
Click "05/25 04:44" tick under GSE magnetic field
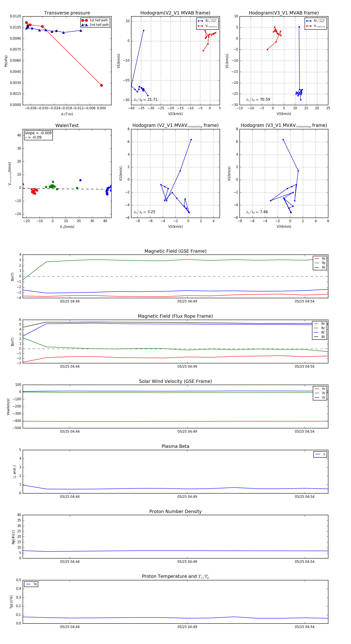point(70,301)
